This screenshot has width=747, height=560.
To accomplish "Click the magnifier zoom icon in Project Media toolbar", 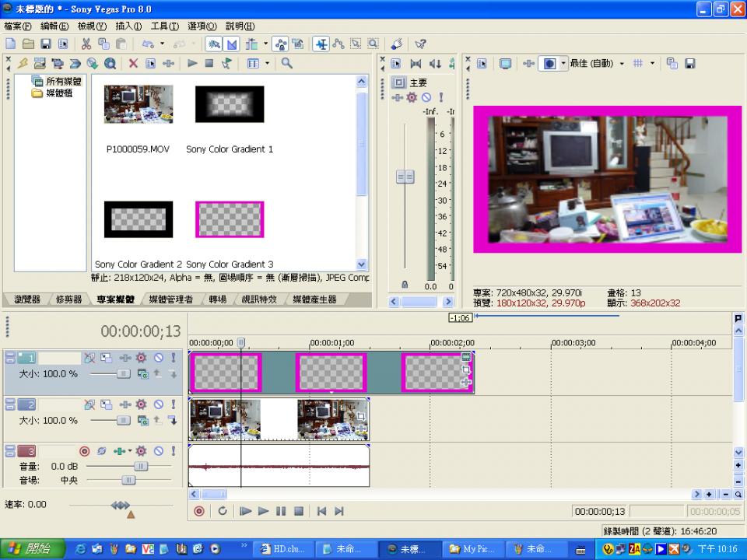I will click(x=287, y=64).
